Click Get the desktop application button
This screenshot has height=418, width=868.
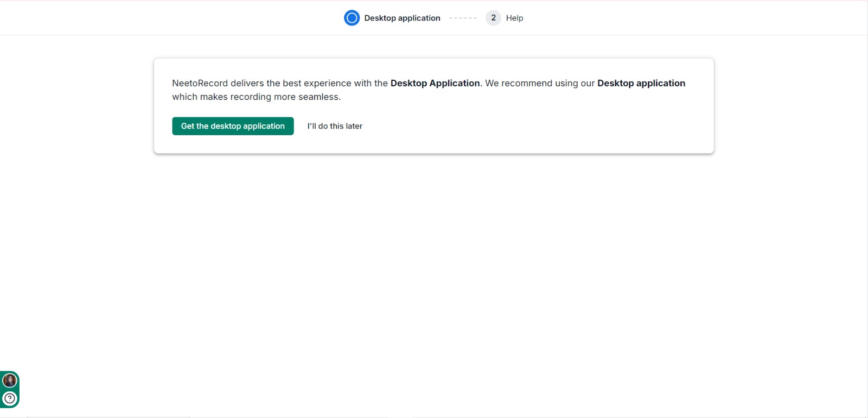pyautogui.click(x=233, y=126)
